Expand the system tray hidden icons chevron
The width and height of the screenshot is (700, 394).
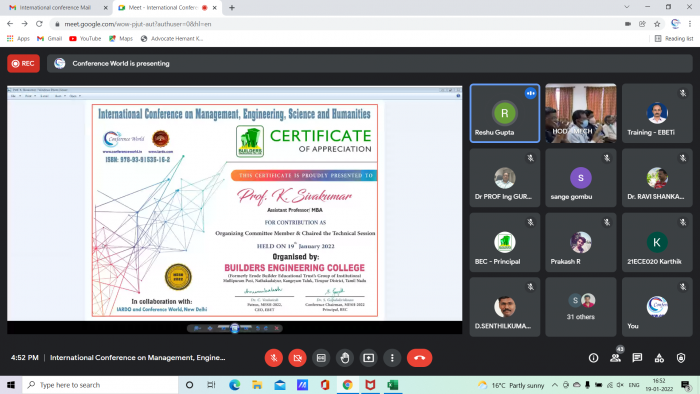554,385
